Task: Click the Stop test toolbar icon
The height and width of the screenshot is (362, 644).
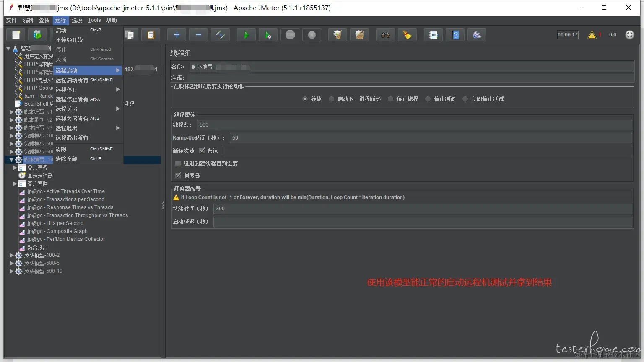Action: (290, 35)
